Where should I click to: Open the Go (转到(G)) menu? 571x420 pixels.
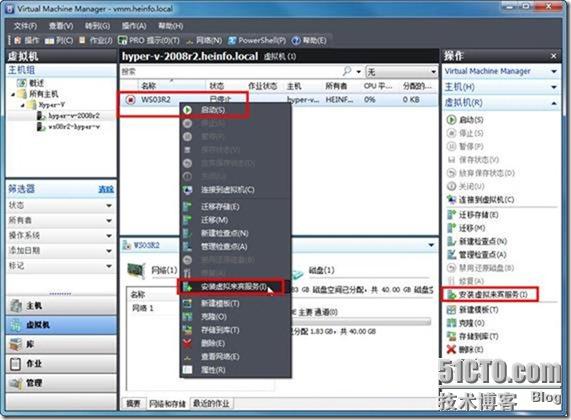[x=97, y=25]
